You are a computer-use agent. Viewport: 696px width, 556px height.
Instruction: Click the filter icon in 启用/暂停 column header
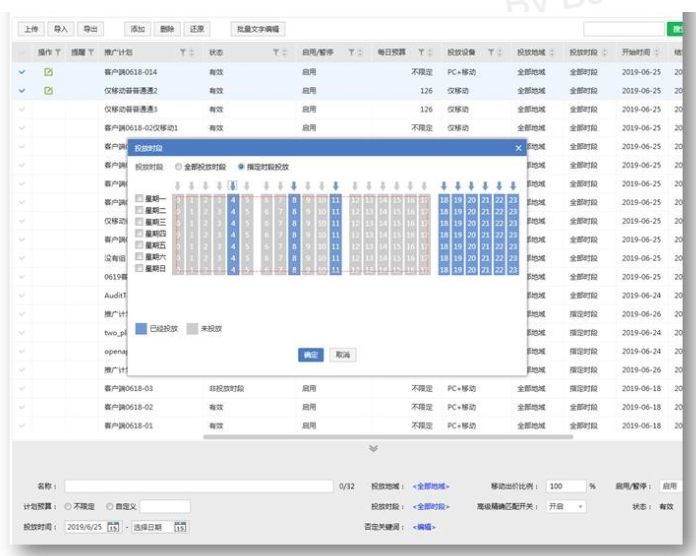351,52
